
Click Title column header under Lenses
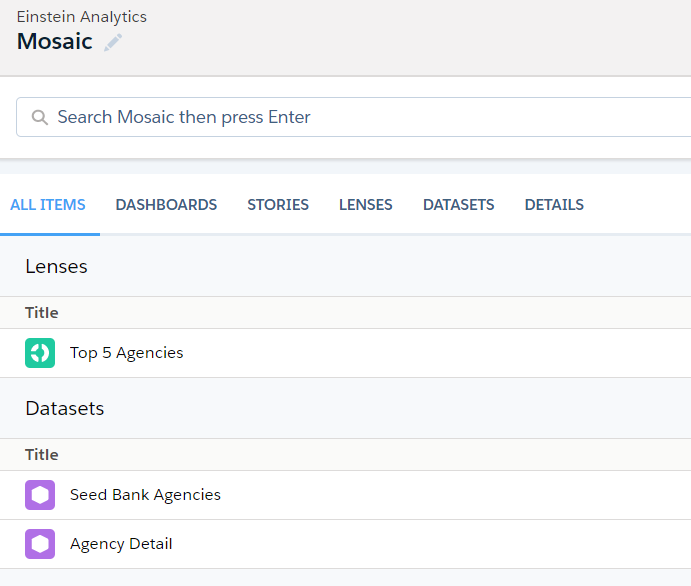click(x=42, y=313)
